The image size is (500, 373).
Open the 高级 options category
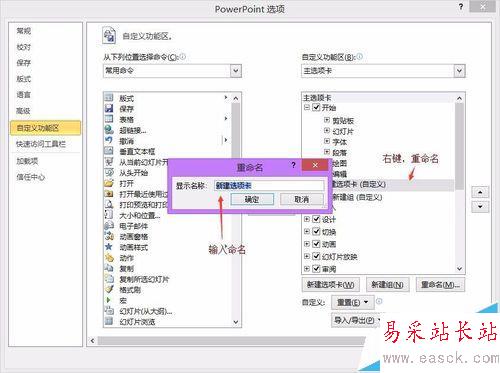click(x=24, y=111)
